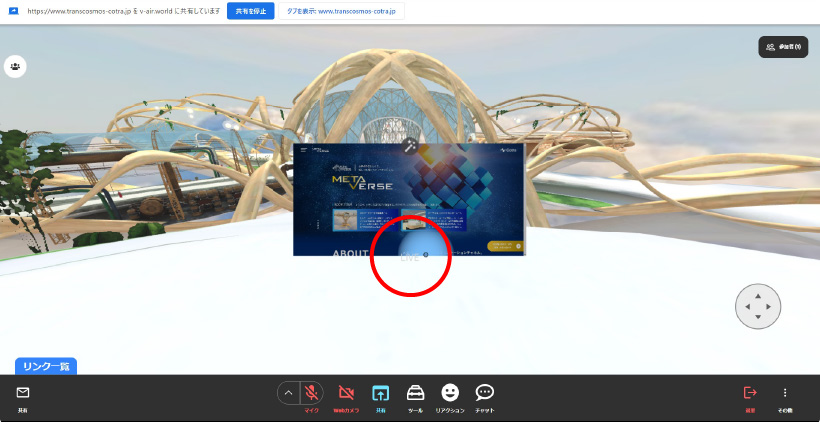Open the 参加者 participants list
Image resolution: width=820 pixels, height=424 pixels.
[783, 47]
